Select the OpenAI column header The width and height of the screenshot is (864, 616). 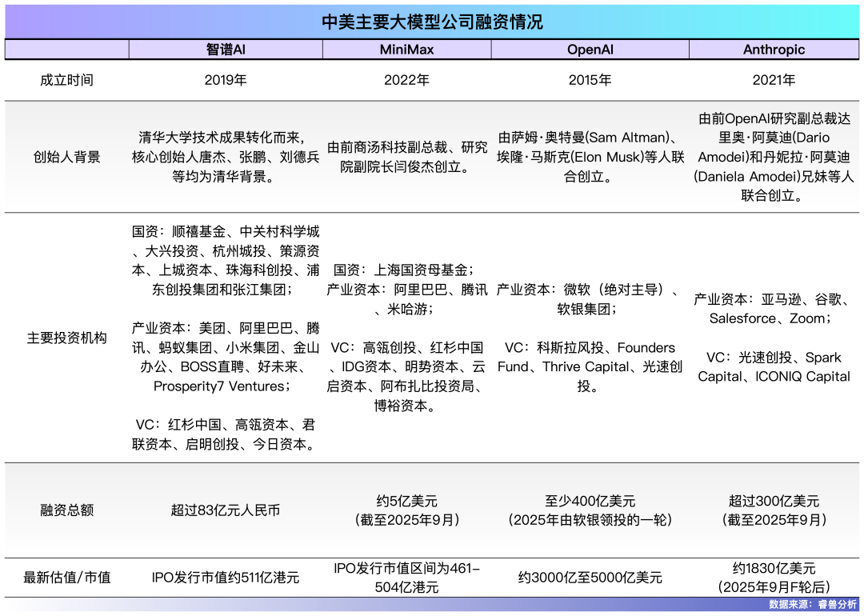tap(590, 50)
